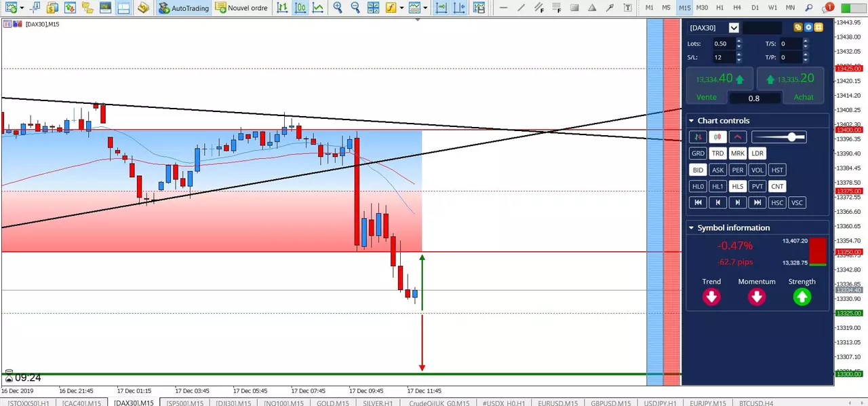The width and height of the screenshot is (868, 406).
Task: Toggle AutoTrading
Action: pyautogui.click(x=183, y=8)
